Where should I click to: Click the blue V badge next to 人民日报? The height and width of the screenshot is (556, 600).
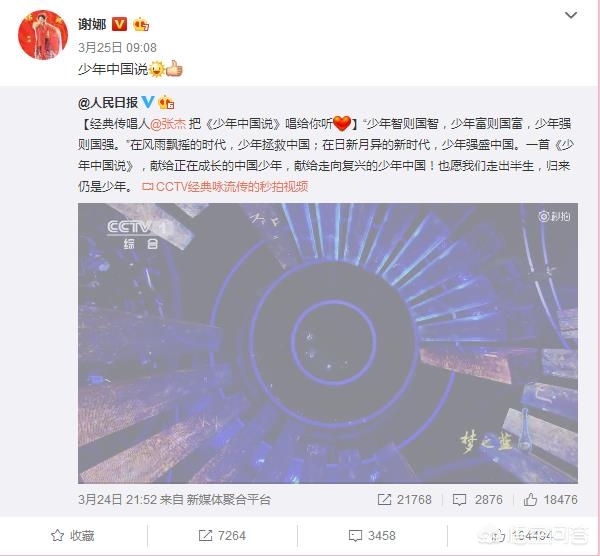(148, 102)
